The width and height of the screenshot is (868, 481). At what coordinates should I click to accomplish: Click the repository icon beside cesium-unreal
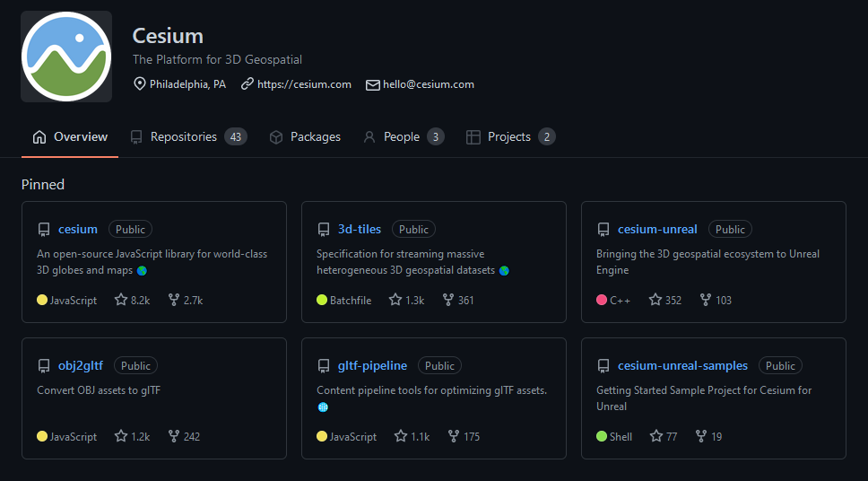pos(603,230)
